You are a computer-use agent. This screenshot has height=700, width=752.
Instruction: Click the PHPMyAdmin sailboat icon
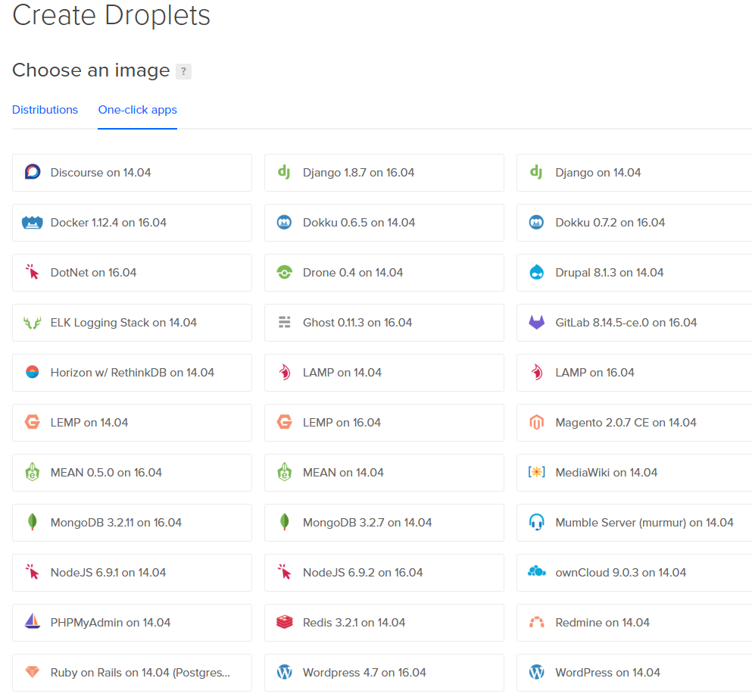[32, 622]
